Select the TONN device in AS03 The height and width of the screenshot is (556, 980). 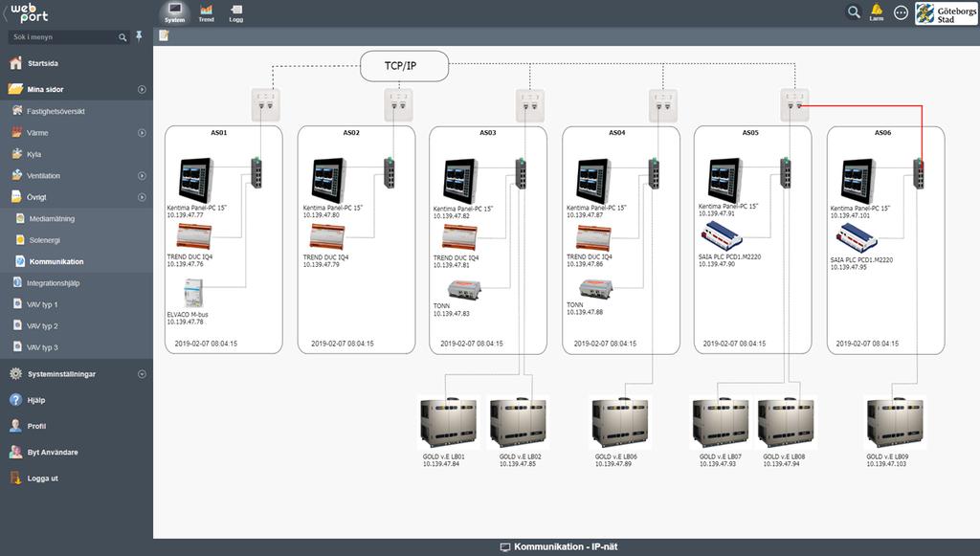pos(464,289)
